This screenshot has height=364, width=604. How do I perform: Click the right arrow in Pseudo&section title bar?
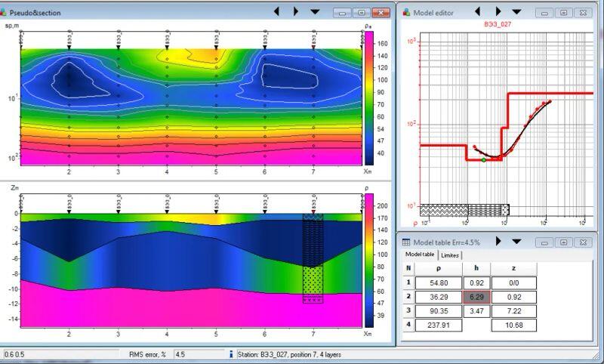pyautogui.click(x=296, y=12)
